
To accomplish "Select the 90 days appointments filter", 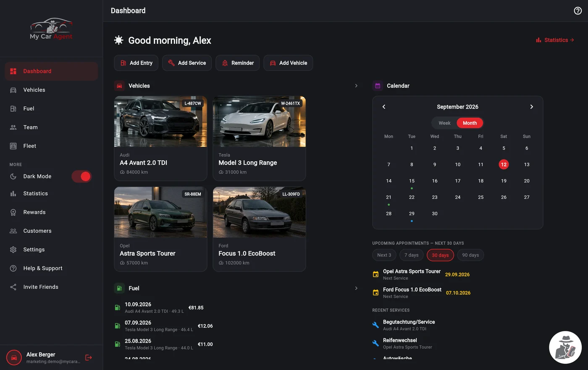I will tap(470, 255).
